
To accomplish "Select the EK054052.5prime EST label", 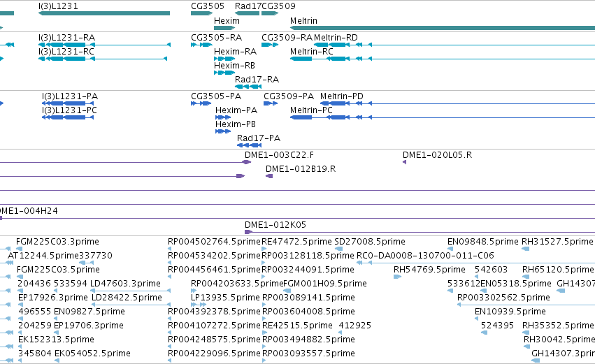I will (x=92, y=354).
